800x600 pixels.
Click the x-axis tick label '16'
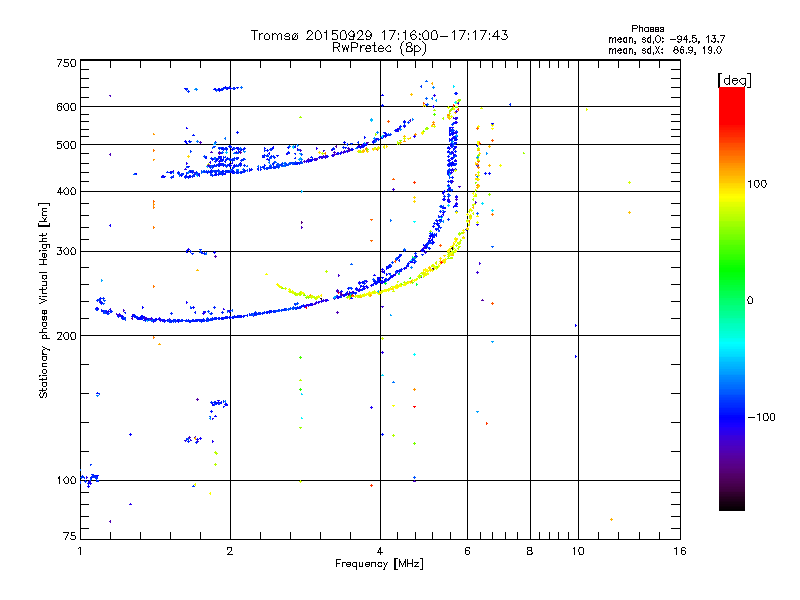(x=680, y=551)
